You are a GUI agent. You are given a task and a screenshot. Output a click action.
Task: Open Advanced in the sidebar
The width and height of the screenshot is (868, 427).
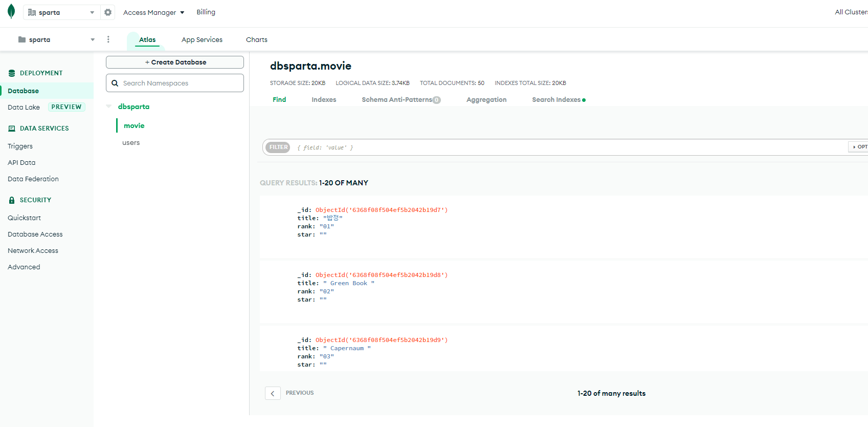tap(24, 267)
